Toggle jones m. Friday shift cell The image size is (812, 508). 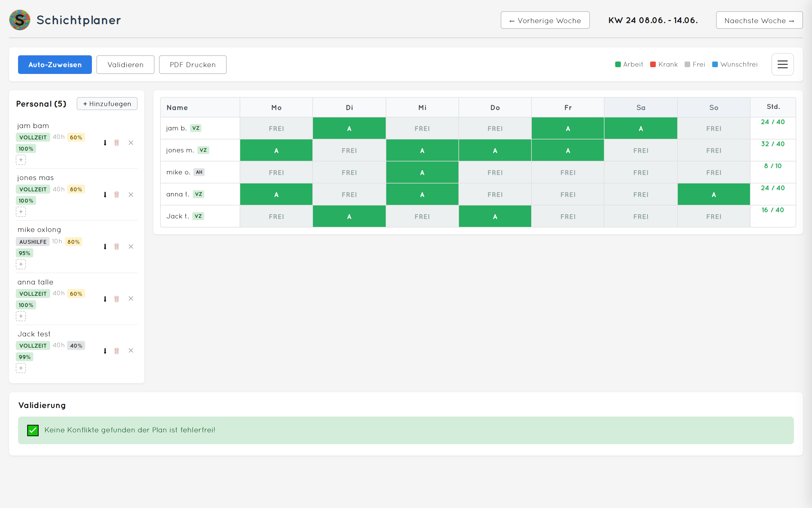[x=568, y=150]
